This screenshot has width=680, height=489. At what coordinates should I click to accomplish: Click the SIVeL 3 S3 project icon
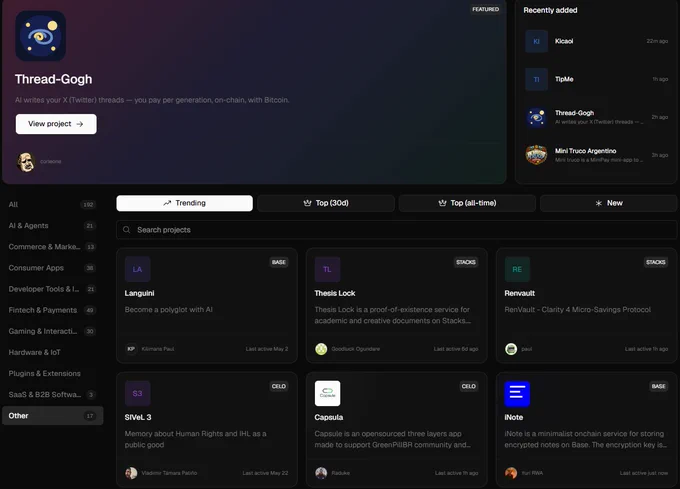[137, 393]
